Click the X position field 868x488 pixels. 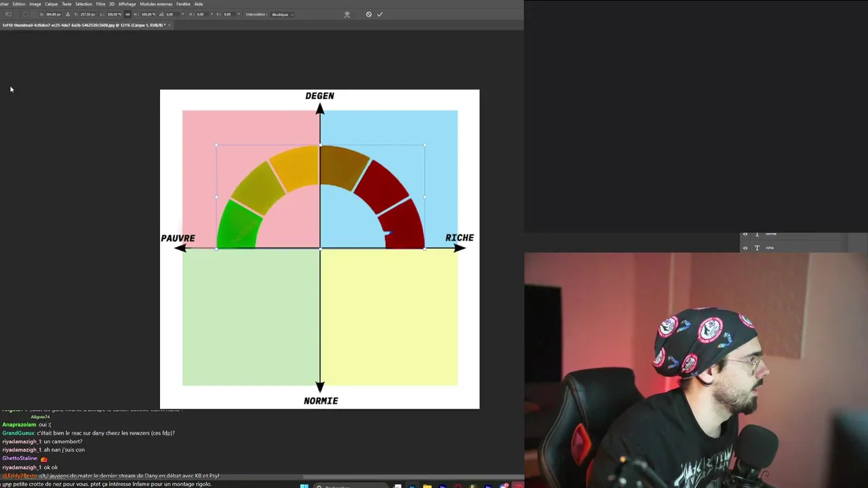pyautogui.click(x=53, y=14)
